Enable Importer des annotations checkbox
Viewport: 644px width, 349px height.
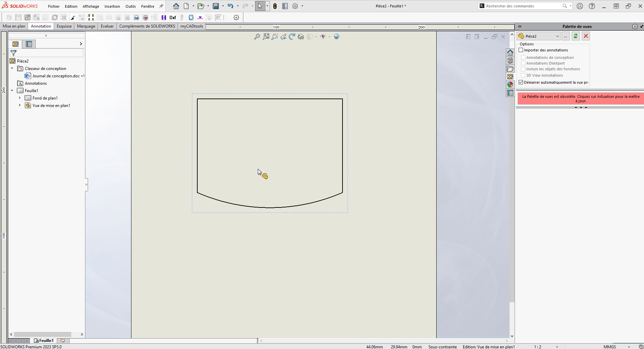coord(521,50)
